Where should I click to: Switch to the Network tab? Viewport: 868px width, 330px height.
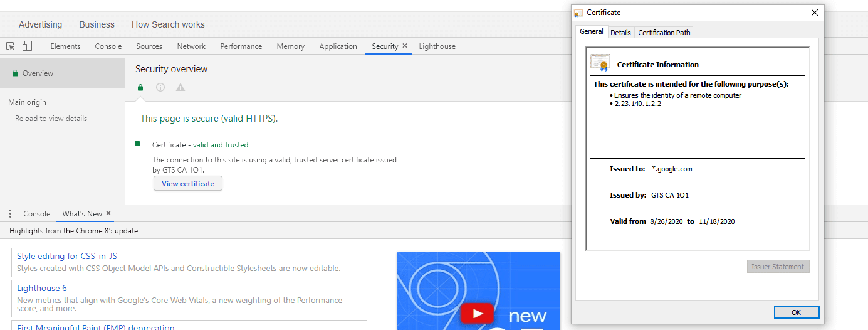[191, 46]
